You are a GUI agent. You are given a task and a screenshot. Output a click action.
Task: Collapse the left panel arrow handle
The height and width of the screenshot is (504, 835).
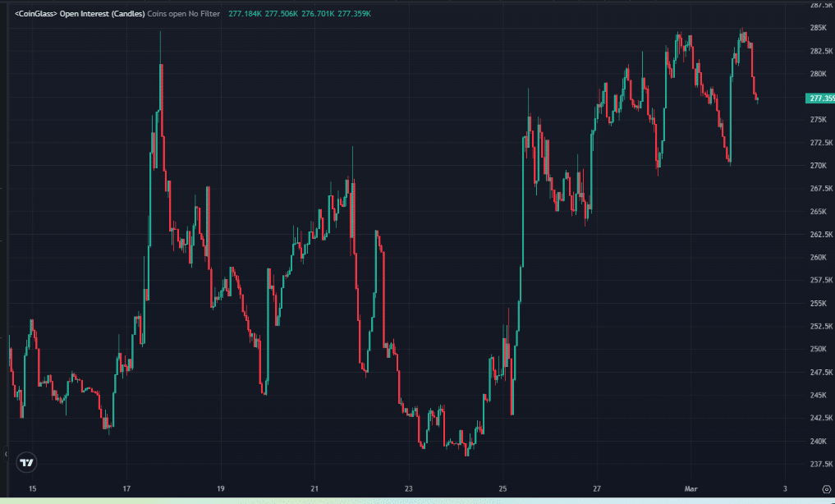tap(6, 454)
